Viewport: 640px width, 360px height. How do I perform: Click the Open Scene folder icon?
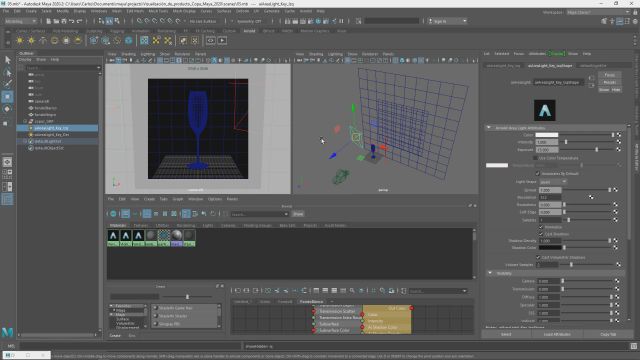tap(56, 21)
